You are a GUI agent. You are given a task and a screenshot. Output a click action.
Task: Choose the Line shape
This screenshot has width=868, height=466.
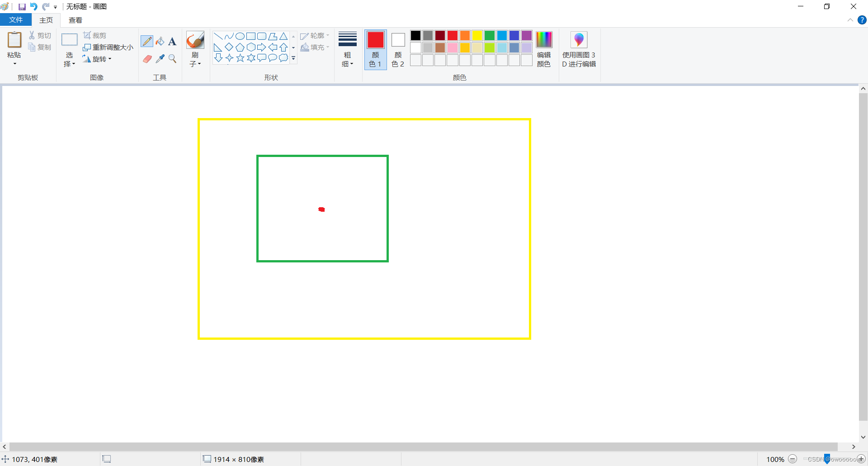(x=218, y=36)
